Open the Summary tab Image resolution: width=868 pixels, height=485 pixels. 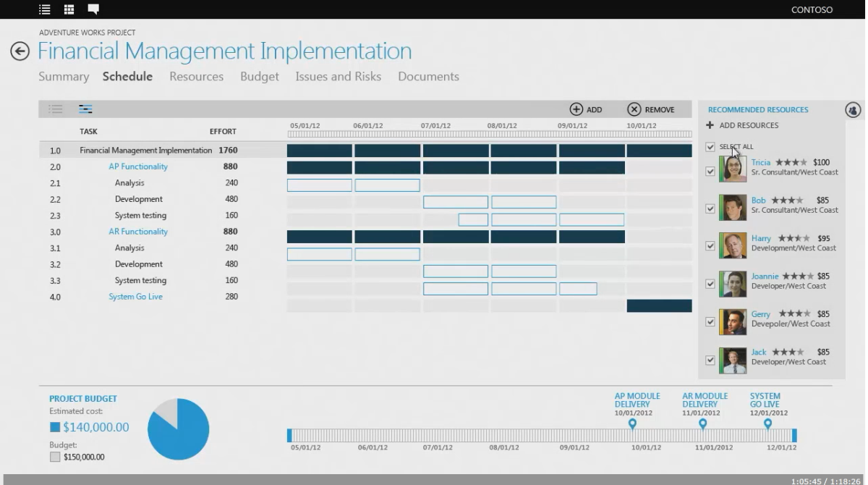pyautogui.click(x=64, y=77)
